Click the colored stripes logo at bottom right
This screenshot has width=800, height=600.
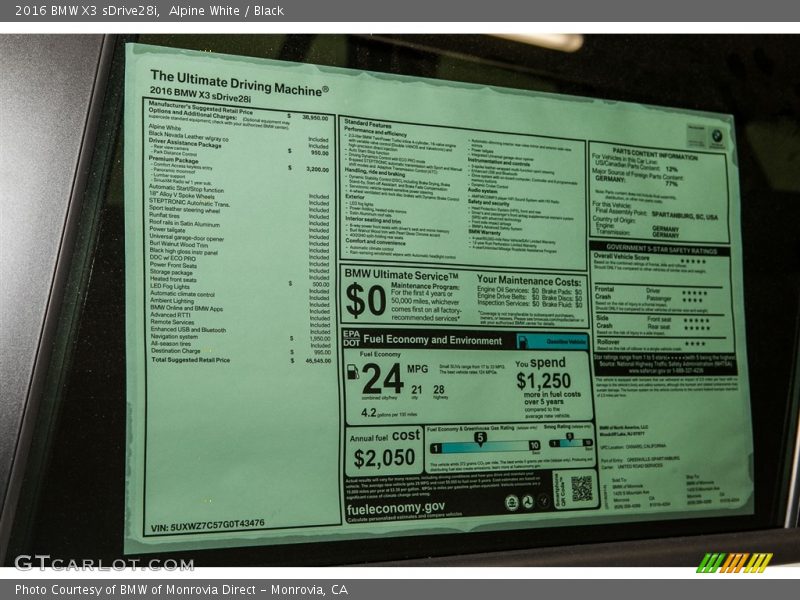pyautogui.click(x=734, y=563)
